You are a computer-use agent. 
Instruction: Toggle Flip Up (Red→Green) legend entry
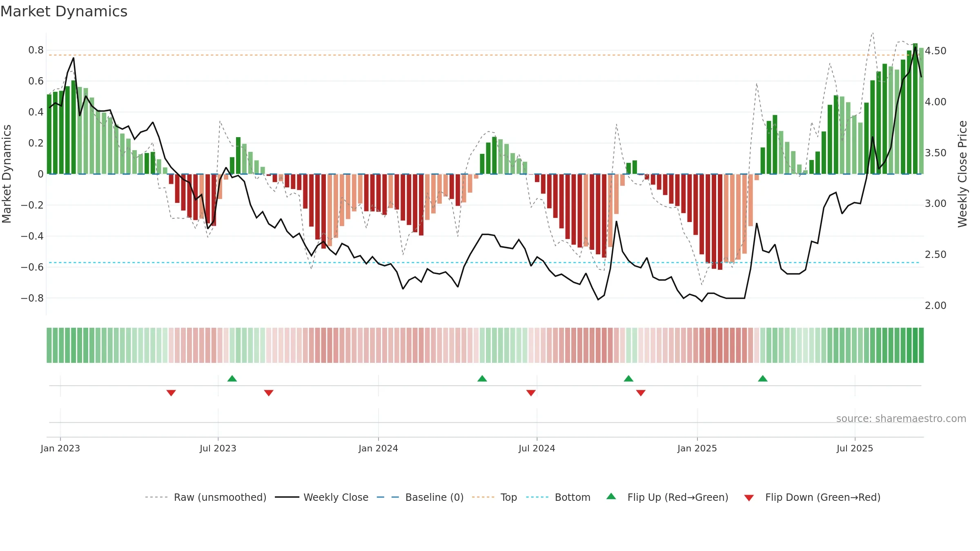pyautogui.click(x=667, y=497)
